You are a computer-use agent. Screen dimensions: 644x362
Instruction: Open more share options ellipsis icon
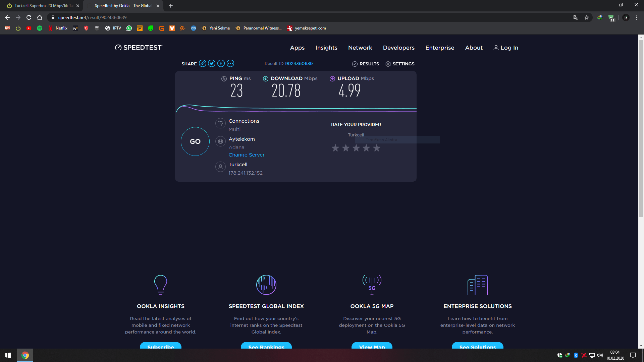point(230,64)
